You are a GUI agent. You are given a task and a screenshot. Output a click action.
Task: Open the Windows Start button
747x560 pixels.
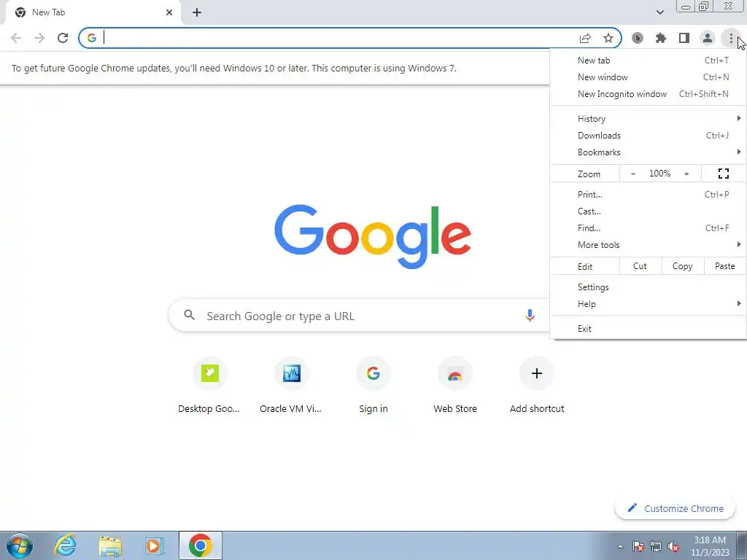pyautogui.click(x=20, y=545)
